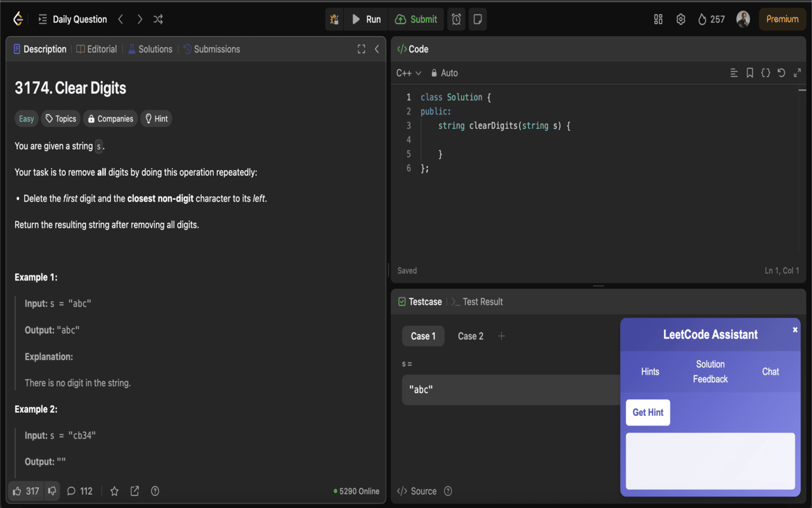Start the timer with the alarm clock icon

tap(456, 19)
